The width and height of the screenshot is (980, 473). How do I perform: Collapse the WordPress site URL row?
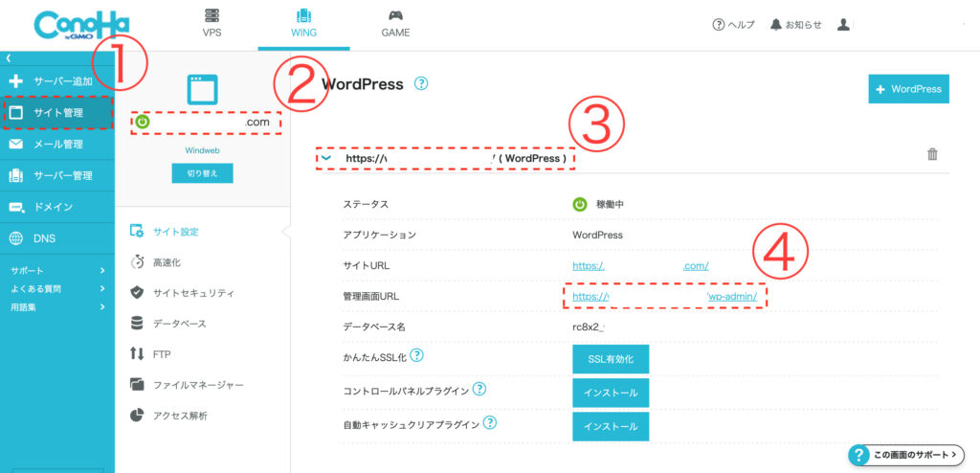(x=327, y=157)
